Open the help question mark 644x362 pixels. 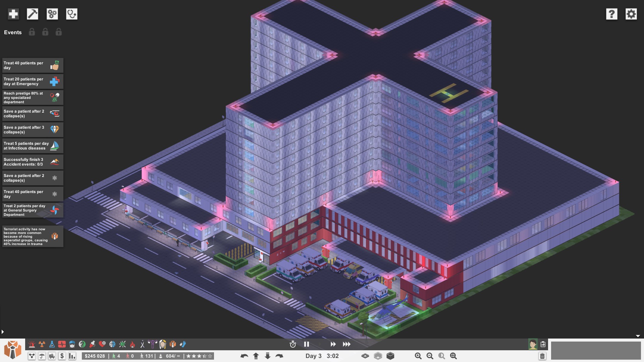pos(611,14)
